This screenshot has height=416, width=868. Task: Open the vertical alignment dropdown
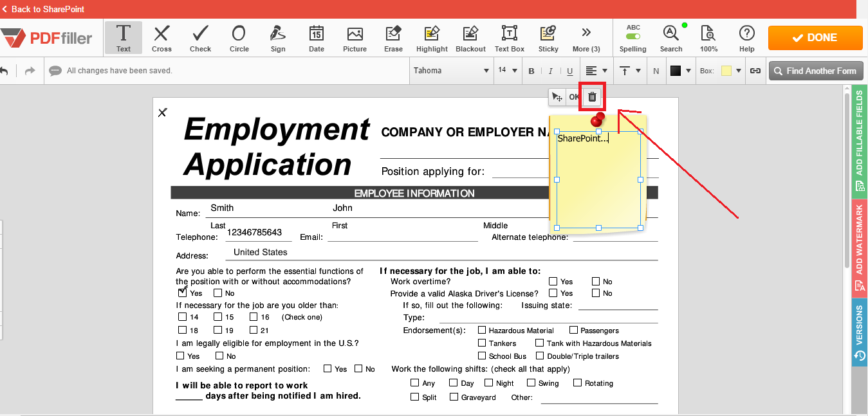click(631, 71)
